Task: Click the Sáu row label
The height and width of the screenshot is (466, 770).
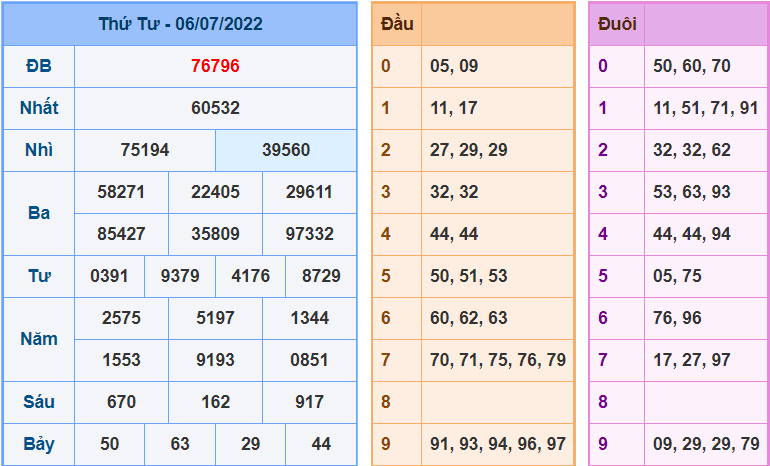Action: 39,402
